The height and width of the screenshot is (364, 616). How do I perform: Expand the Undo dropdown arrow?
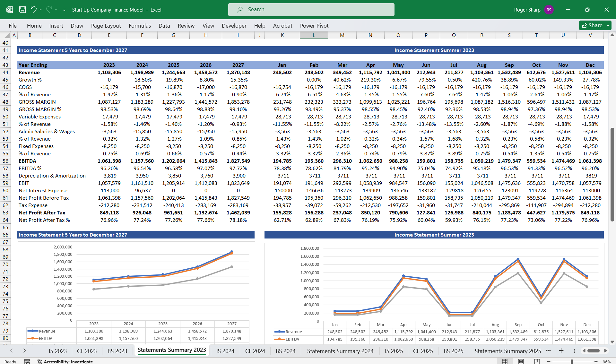pos(40,10)
